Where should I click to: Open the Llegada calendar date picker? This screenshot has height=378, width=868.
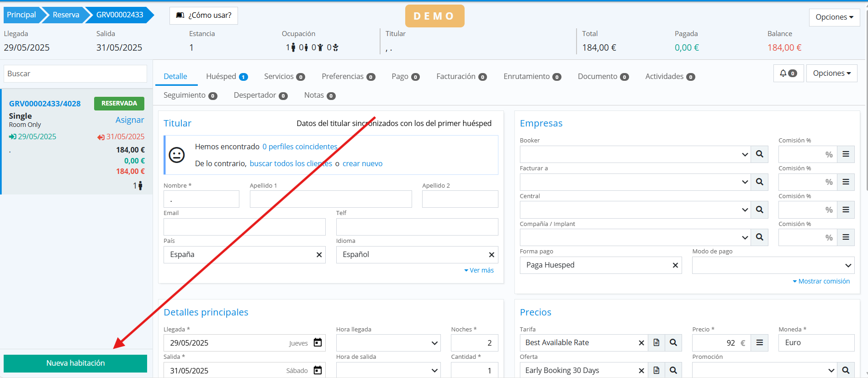tap(318, 343)
